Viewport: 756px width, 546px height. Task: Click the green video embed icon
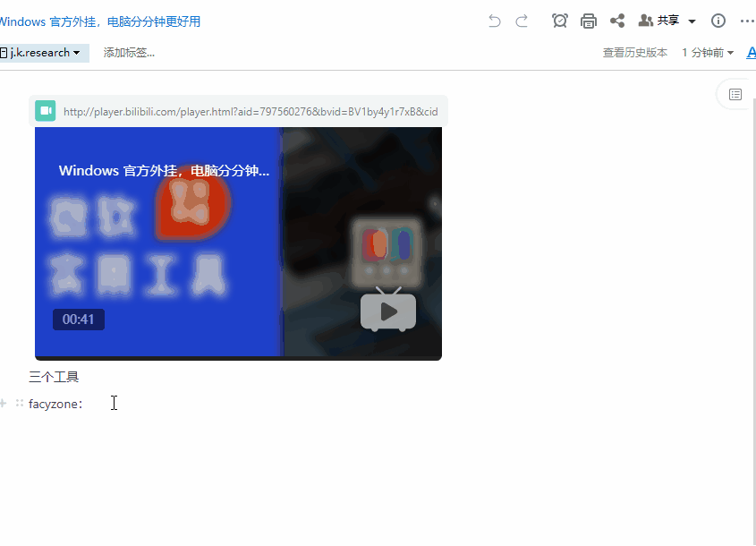(46, 111)
